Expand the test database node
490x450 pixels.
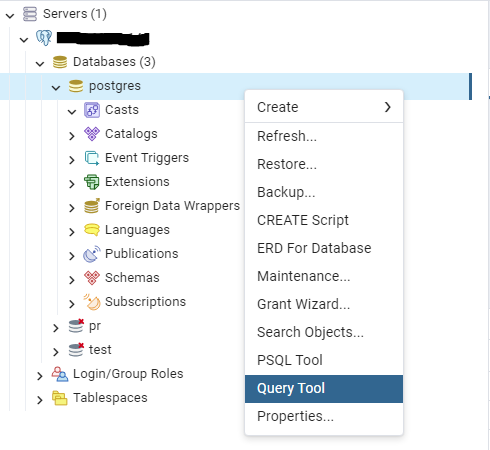coord(56,352)
